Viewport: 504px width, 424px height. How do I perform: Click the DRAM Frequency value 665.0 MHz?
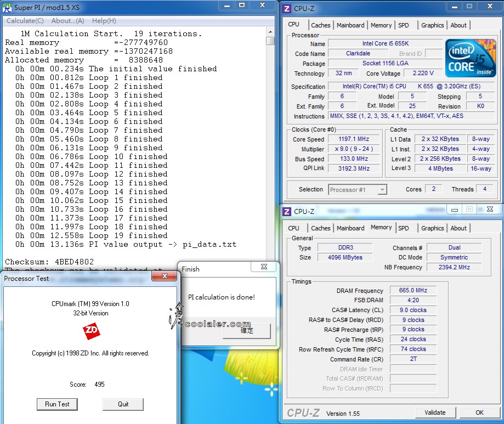[413, 290]
